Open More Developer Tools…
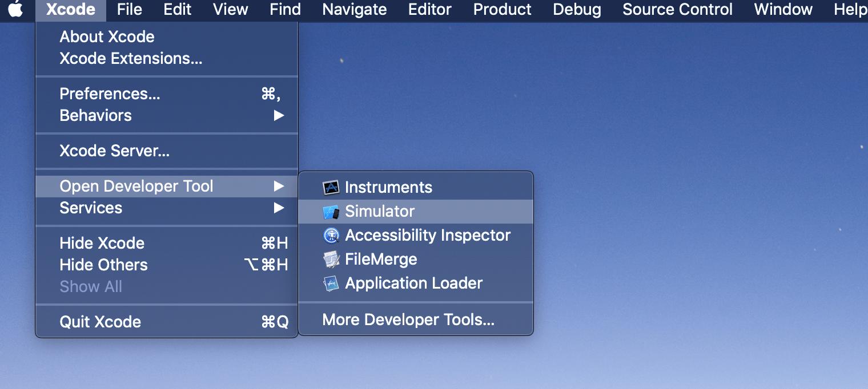The width and height of the screenshot is (868, 389). pyautogui.click(x=408, y=320)
